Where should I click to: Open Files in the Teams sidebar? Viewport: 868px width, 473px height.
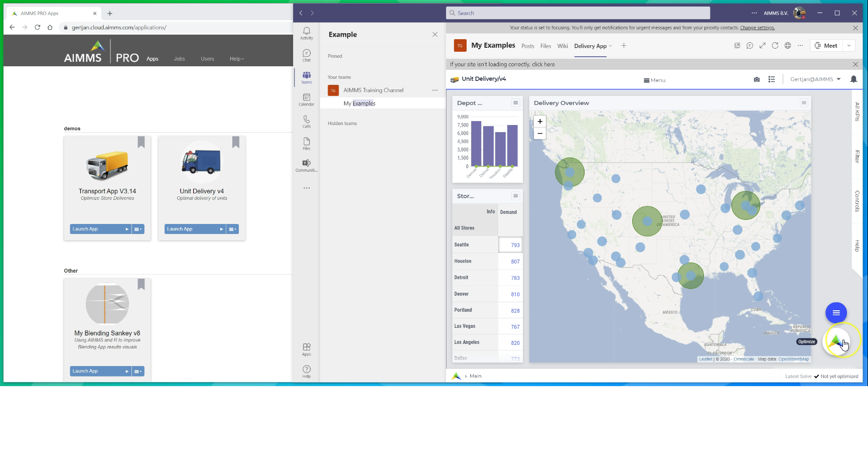coord(307,144)
